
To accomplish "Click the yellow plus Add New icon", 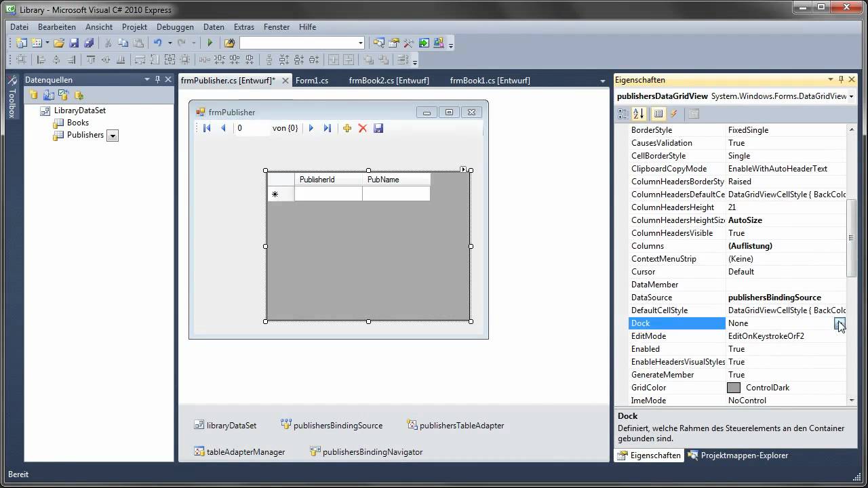I will 347,128.
